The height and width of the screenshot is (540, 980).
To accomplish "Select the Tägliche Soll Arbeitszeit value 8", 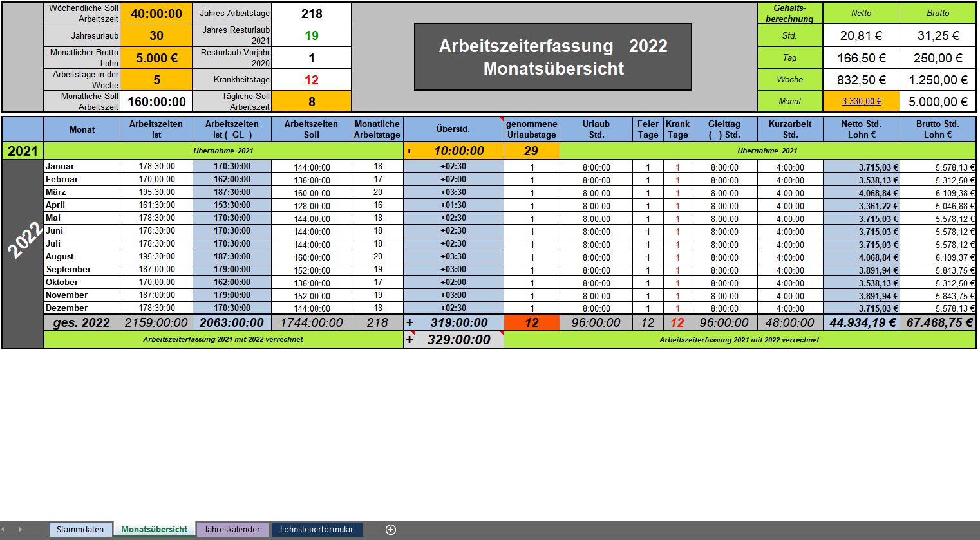I will click(x=312, y=102).
